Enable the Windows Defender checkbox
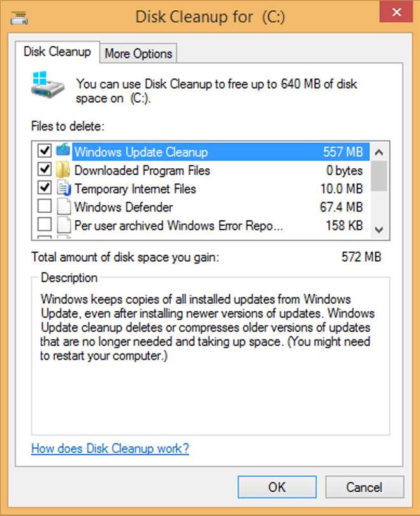Image resolution: width=420 pixels, height=516 pixels. pyautogui.click(x=45, y=206)
